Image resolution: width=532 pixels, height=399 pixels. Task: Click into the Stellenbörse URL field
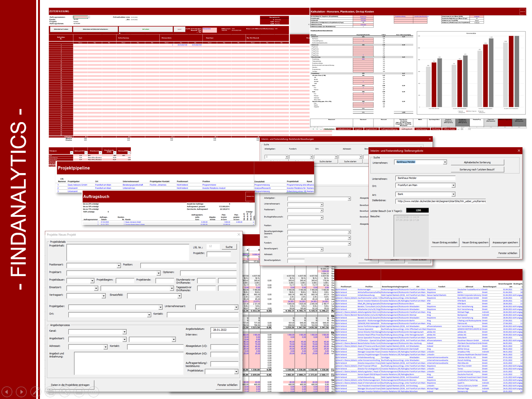[x=441, y=201]
